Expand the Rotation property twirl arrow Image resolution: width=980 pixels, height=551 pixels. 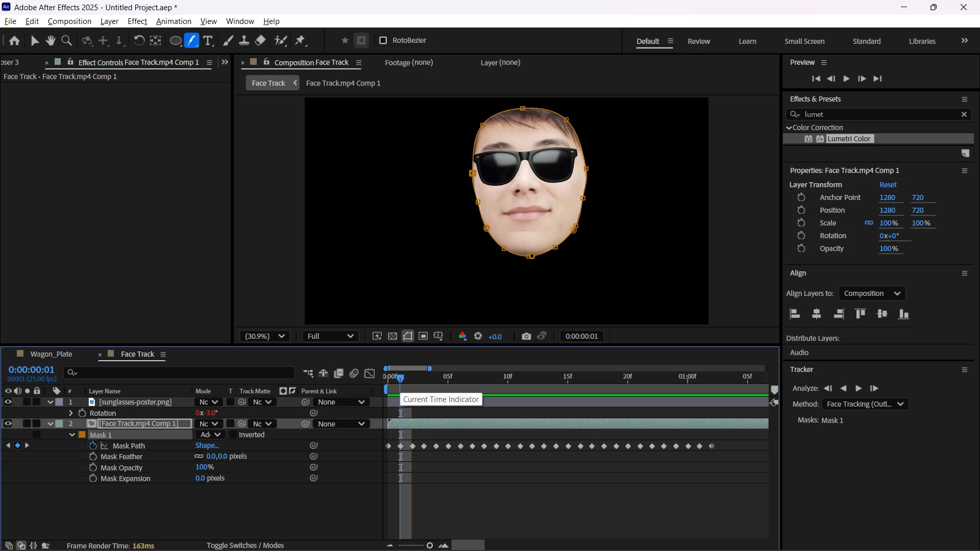click(71, 413)
